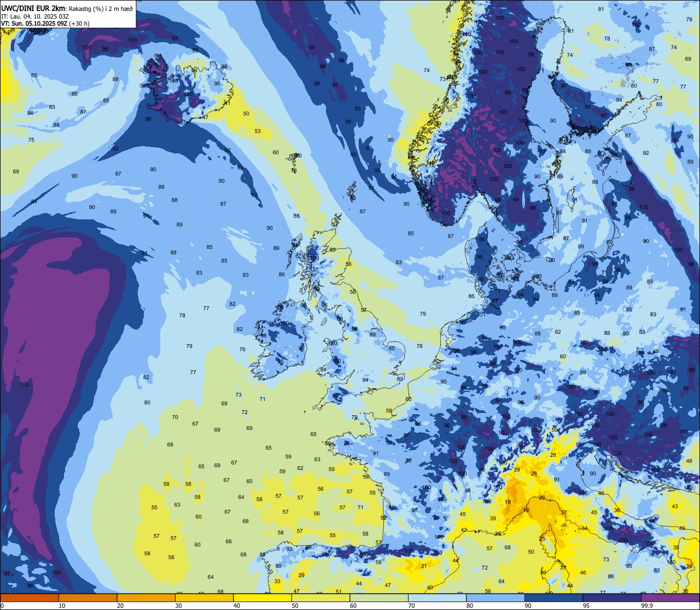Click the legend scale label 20

tap(120, 606)
